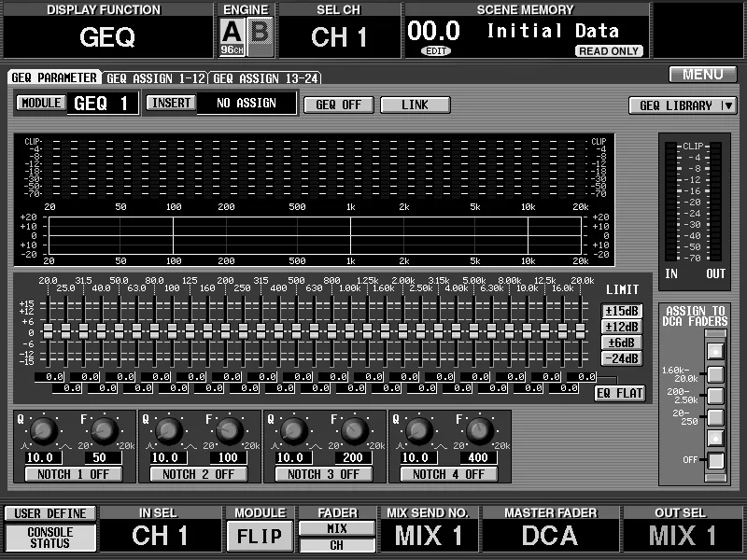Click Notch 4 frequency field showing 400
Image resolution: width=747 pixels, height=560 pixels.
click(478, 458)
